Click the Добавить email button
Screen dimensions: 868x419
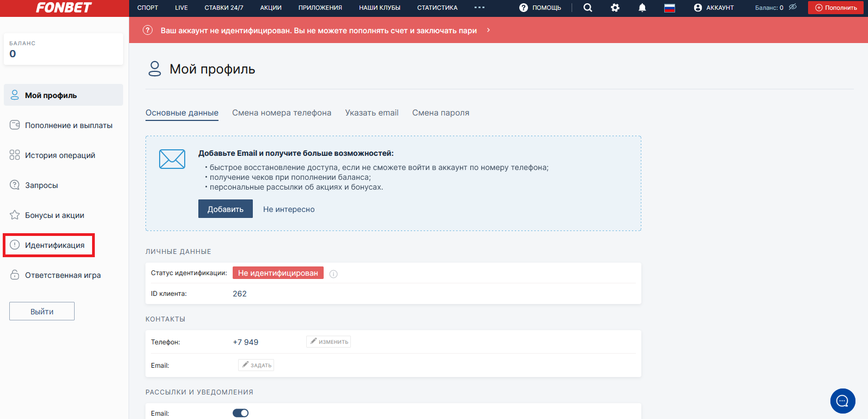click(x=226, y=209)
